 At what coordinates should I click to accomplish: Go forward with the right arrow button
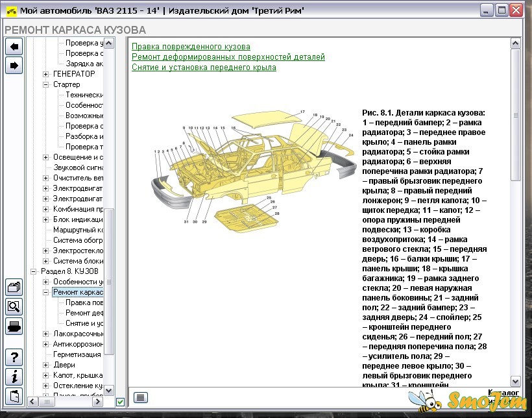click(x=14, y=66)
